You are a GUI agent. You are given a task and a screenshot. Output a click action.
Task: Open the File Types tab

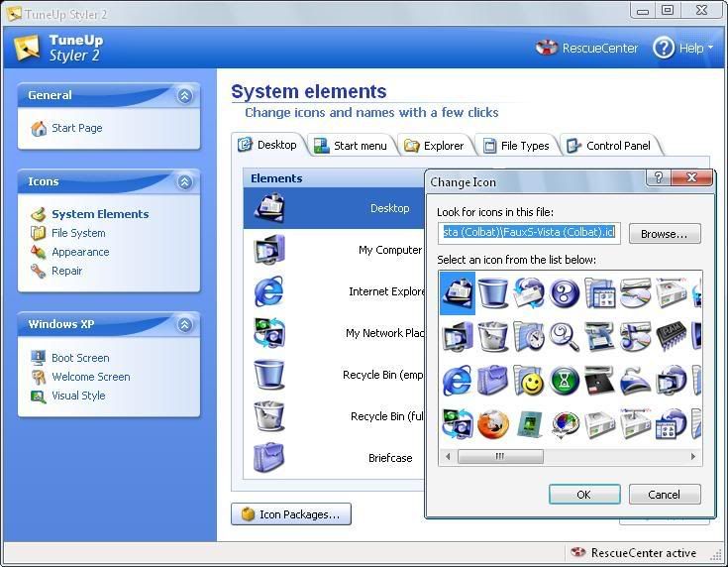pyautogui.click(x=516, y=146)
